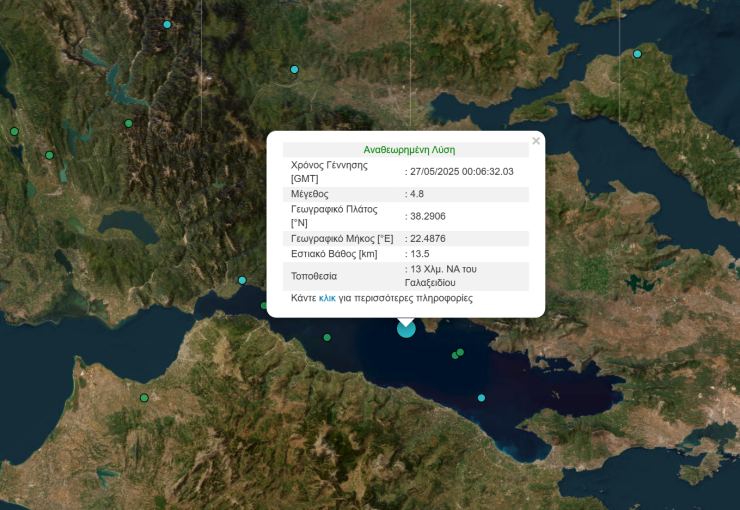740x510 pixels.
Task: Select the cyan earthquake marker on Evia island
Action: pyautogui.click(x=637, y=54)
